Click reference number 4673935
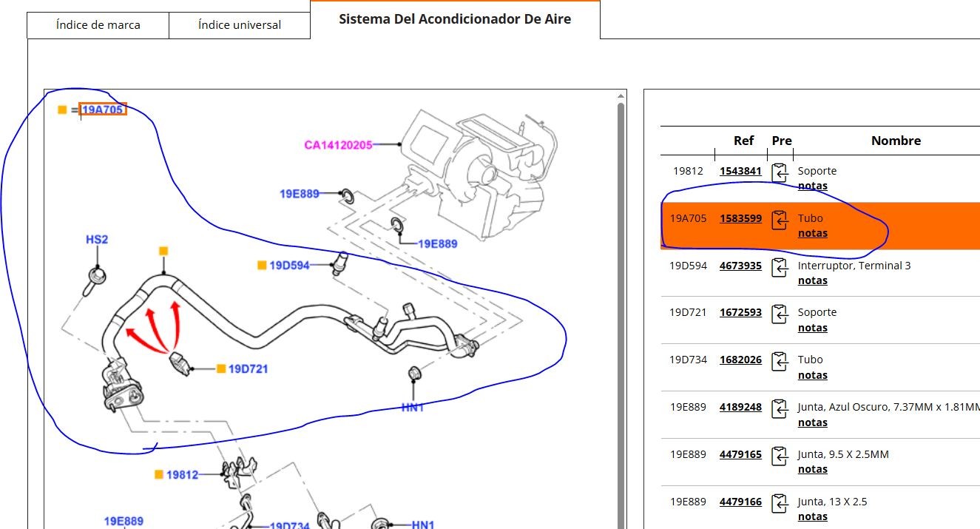The image size is (980, 529). tap(740, 266)
